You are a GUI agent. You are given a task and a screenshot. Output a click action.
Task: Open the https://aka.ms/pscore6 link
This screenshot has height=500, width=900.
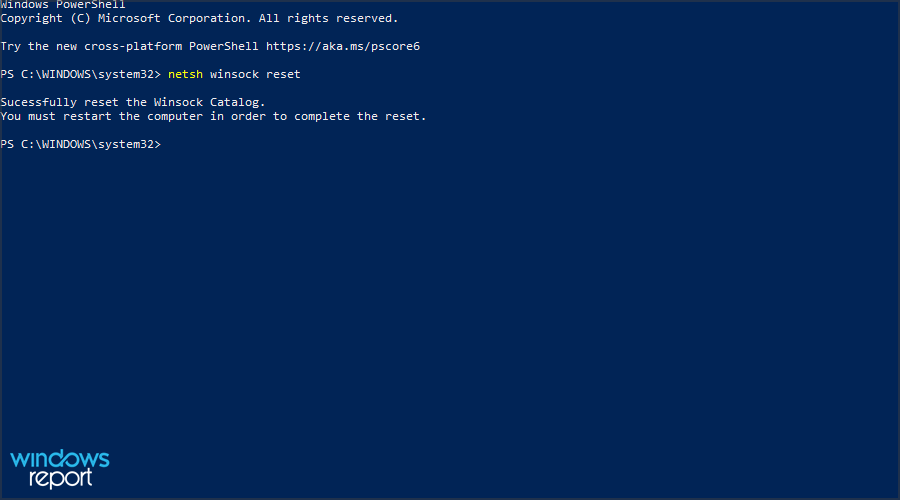[343, 46]
